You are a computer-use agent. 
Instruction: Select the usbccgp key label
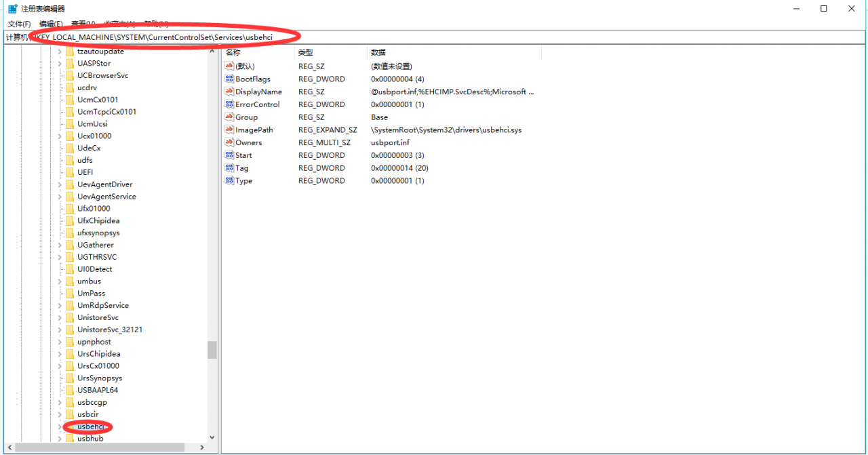[x=92, y=402]
